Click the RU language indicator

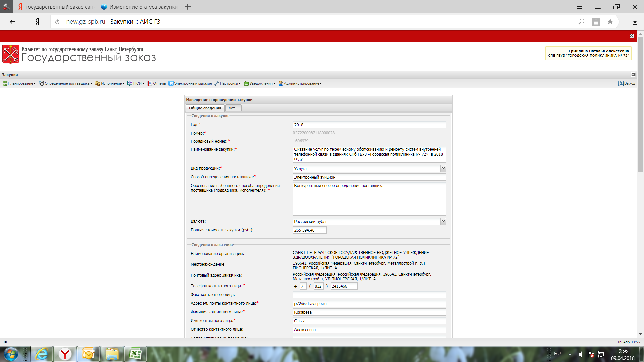(x=557, y=354)
